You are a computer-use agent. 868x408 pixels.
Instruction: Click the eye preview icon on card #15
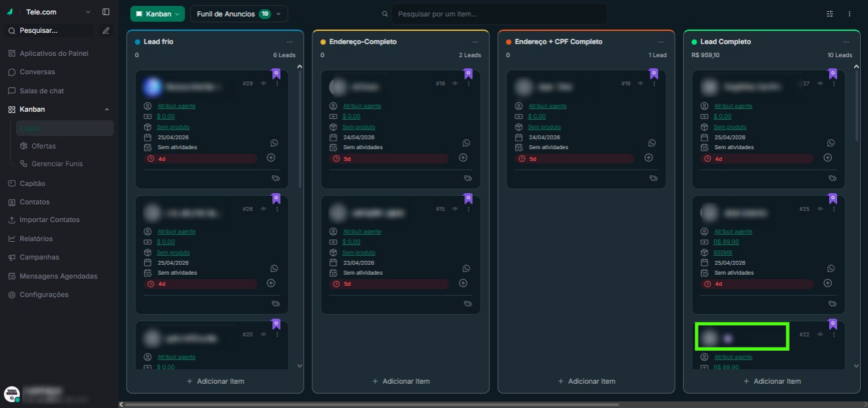coord(454,208)
